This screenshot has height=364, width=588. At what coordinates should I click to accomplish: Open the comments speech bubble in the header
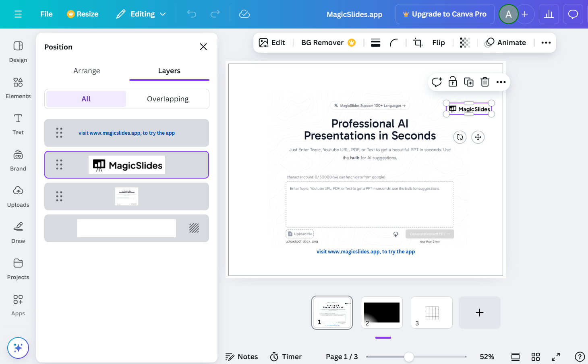tap(573, 14)
